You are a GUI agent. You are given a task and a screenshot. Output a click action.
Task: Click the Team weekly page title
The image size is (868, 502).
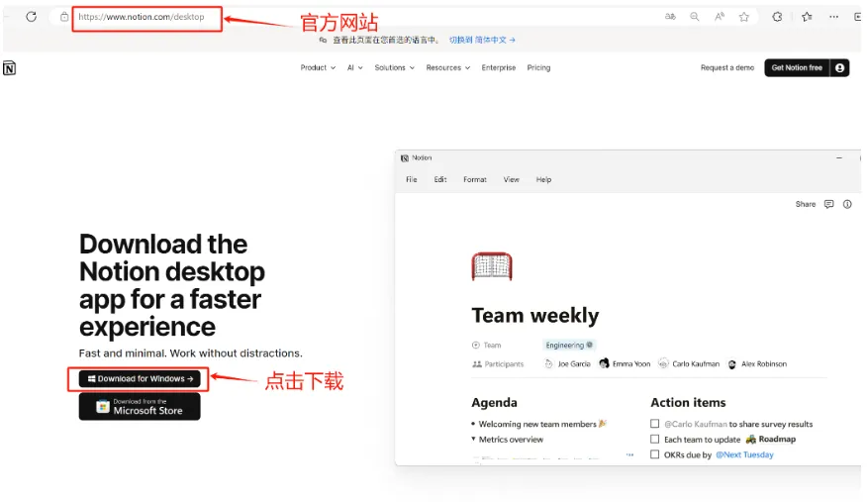(535, 315)
